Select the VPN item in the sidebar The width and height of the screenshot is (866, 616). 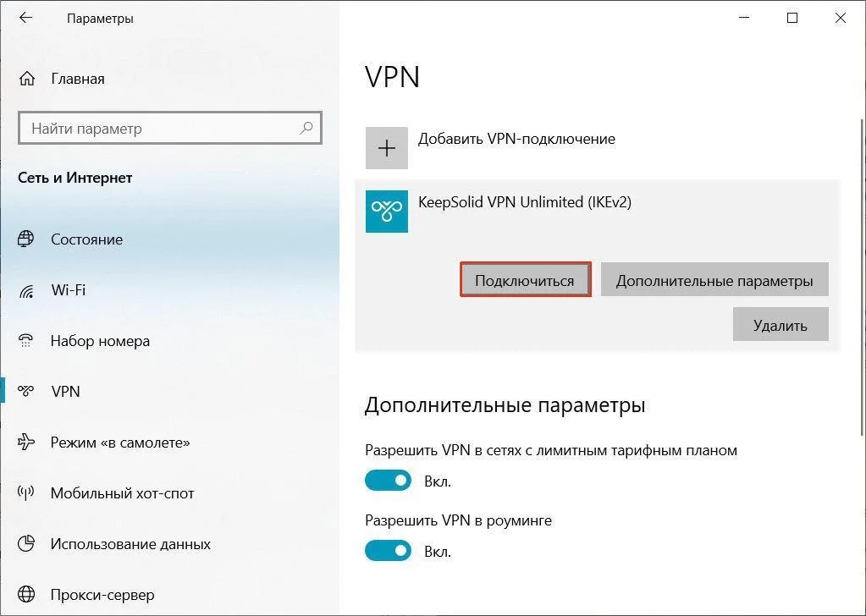pos(65,392)
